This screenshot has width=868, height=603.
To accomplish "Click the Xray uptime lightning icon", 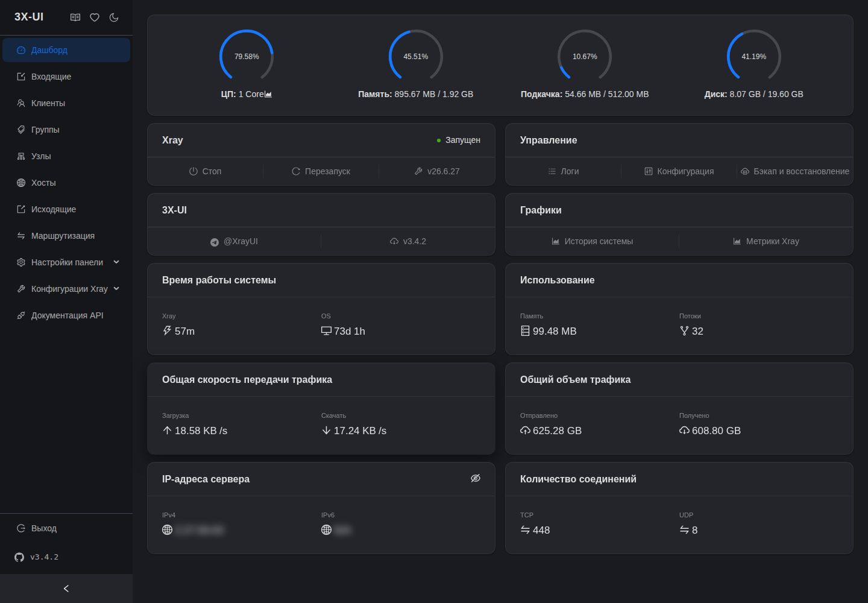I will tap(168, 331).
